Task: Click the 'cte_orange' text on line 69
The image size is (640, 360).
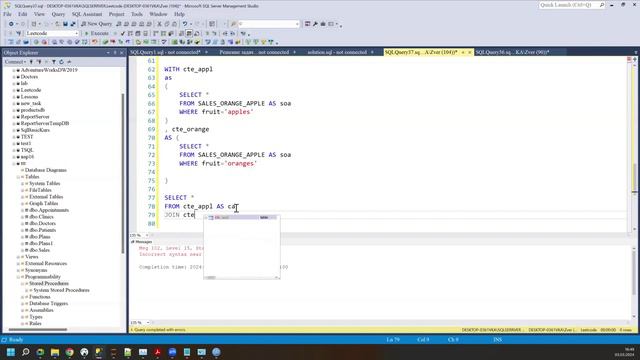Action: click(190, 129)
